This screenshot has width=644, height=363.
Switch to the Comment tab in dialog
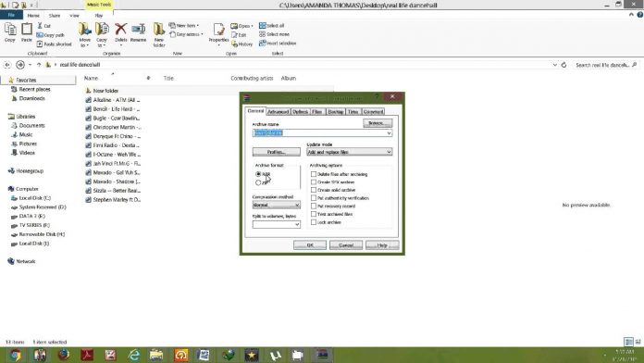pos(373,112)
